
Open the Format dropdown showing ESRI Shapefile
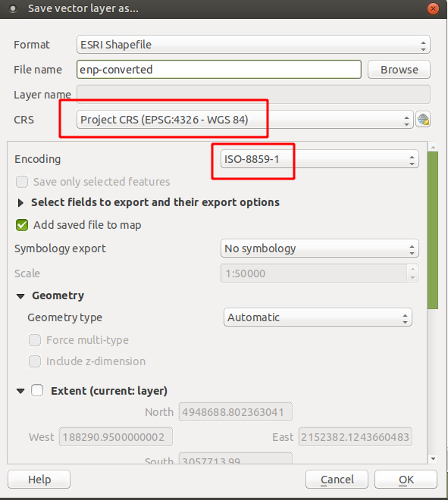point(253,45)
